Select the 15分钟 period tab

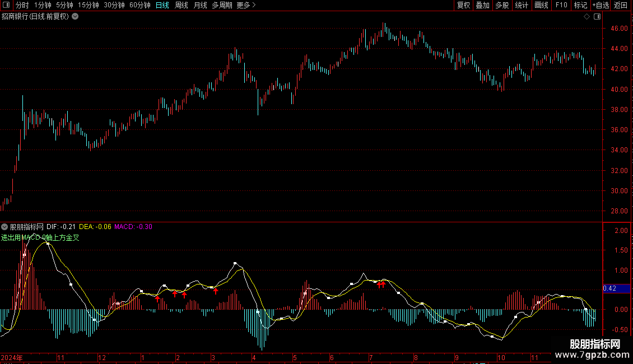click(89, 5)
